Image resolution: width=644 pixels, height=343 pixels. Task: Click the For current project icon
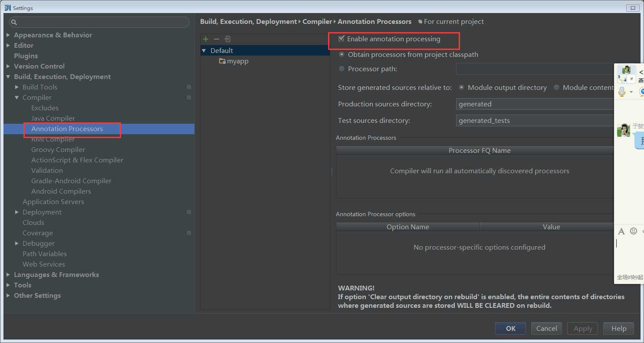pos(420,22)
